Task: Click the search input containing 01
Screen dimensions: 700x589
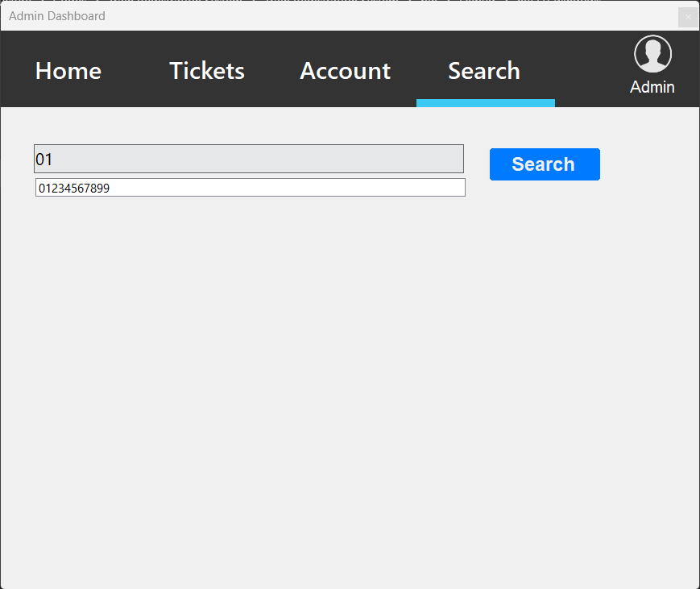Action: tap(248, 158)
